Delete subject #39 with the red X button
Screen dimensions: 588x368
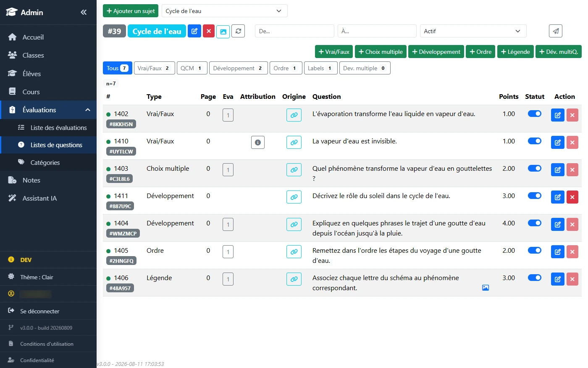tap(209, 31)
